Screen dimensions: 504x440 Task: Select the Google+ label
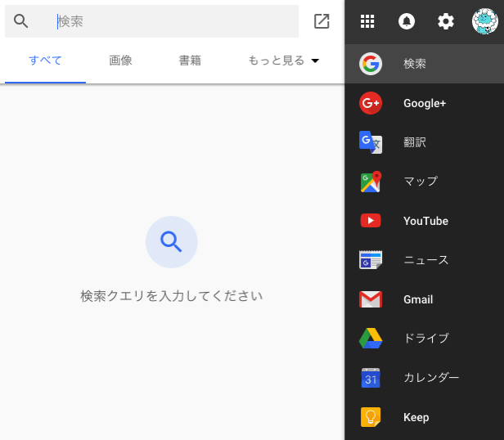pyautogui.click(x=425, y=103)
